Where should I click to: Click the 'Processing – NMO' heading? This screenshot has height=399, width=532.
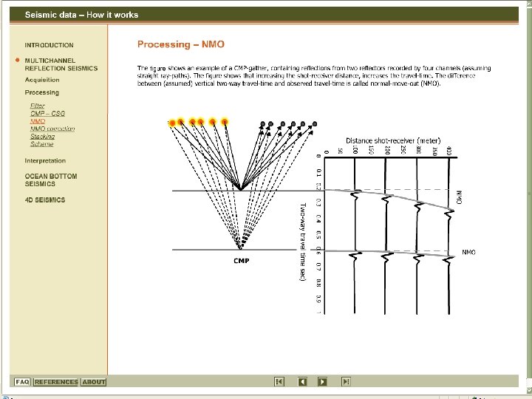click(x=181, y=44)
